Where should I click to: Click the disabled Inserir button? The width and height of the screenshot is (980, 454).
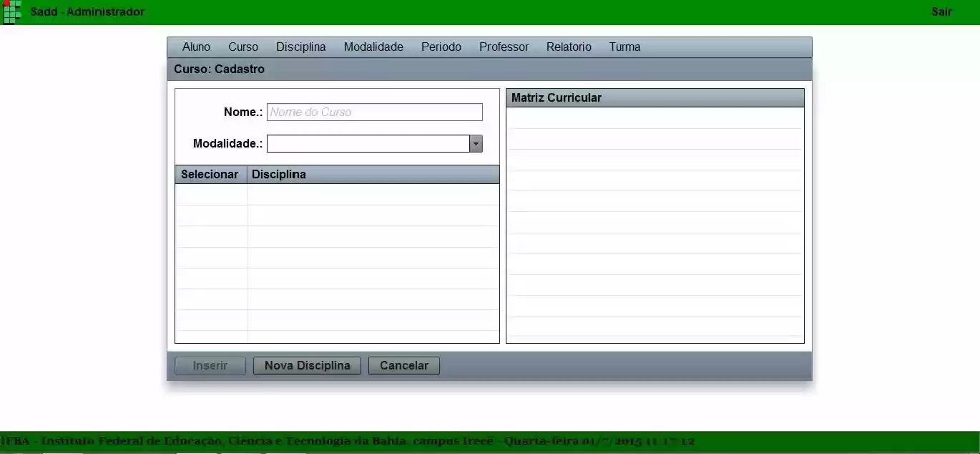tap(210, 365)
